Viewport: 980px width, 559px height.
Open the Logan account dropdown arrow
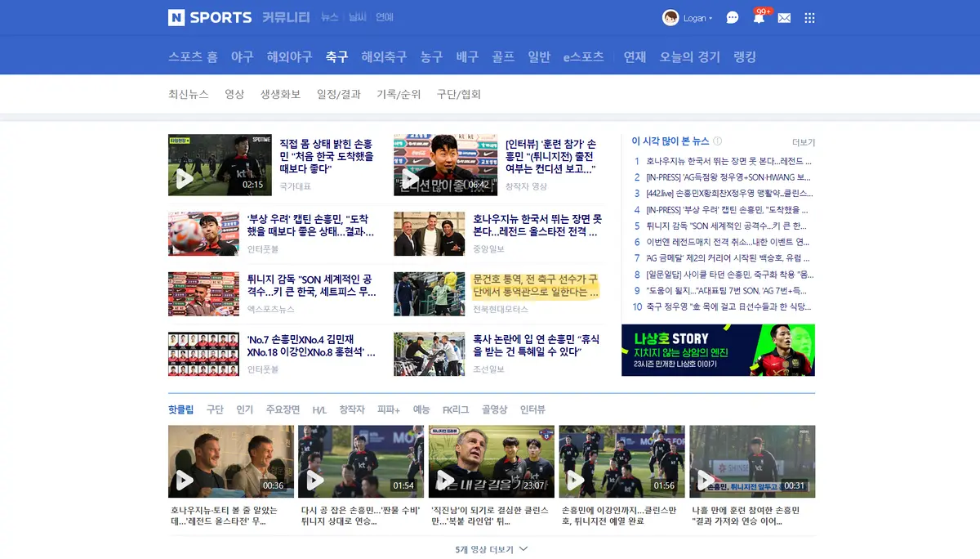pyautogui.click(x=712, y=17)
